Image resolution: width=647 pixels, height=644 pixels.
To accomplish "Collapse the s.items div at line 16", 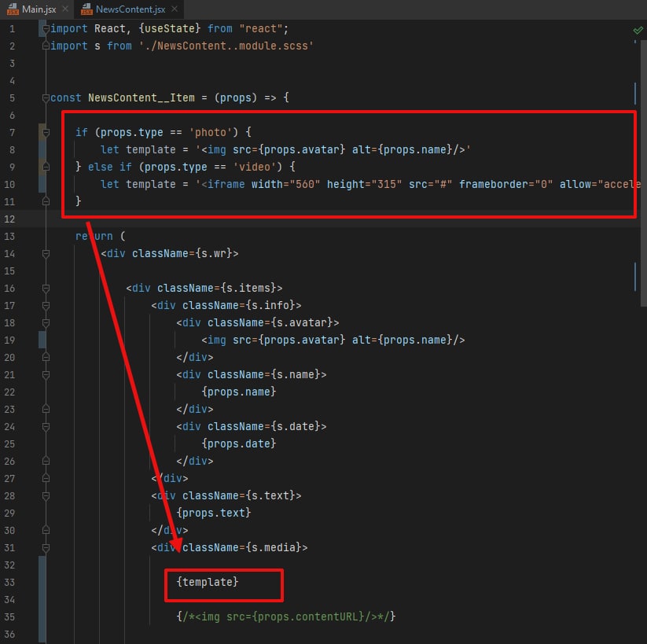I will pyautogui.click(x=46, y=288).
